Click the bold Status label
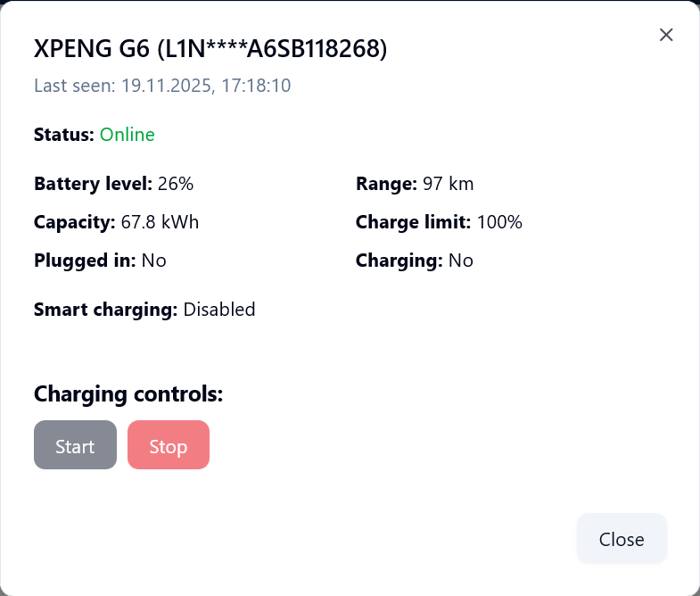Screen dimensions: 700x596 (64, 135)
